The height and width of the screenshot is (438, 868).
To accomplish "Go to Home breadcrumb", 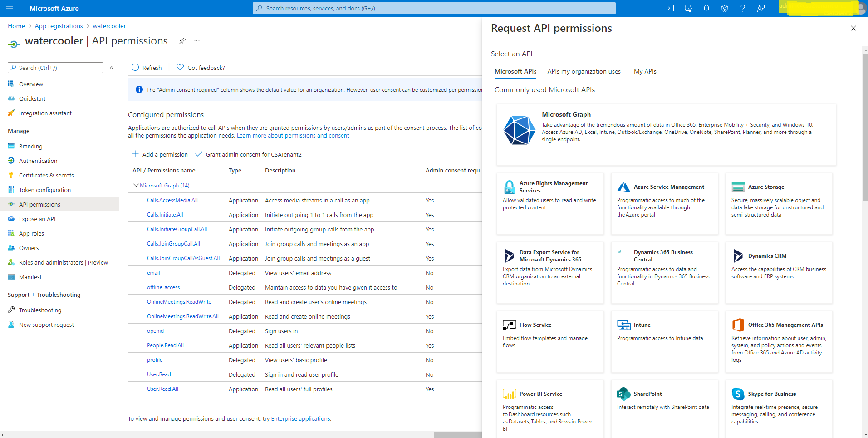I will point(16,26).
